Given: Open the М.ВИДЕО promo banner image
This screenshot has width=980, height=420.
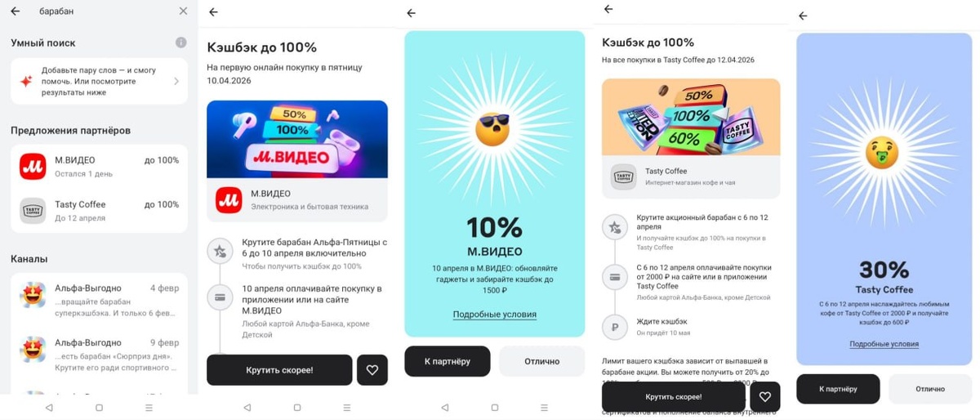Looking at the screenshot, I should tap(297, 139).
